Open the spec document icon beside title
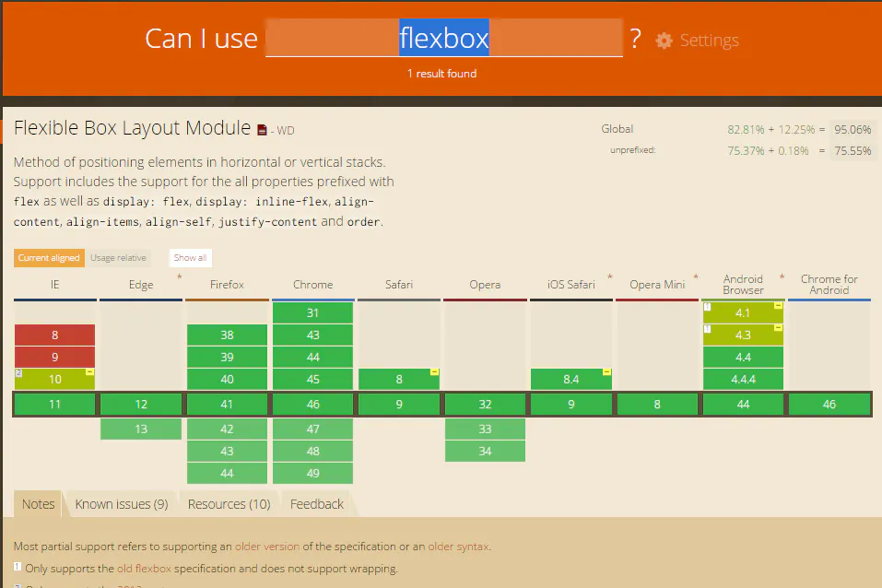This screenshot has height=588, width=882. [262, 130]
